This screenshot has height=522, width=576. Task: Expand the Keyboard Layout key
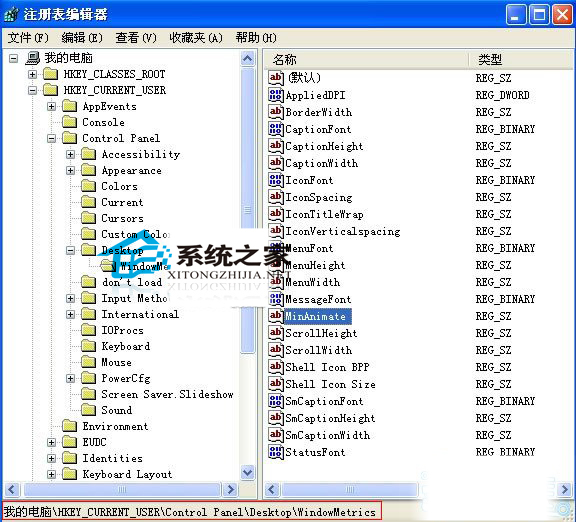click(x=52, y=474)
